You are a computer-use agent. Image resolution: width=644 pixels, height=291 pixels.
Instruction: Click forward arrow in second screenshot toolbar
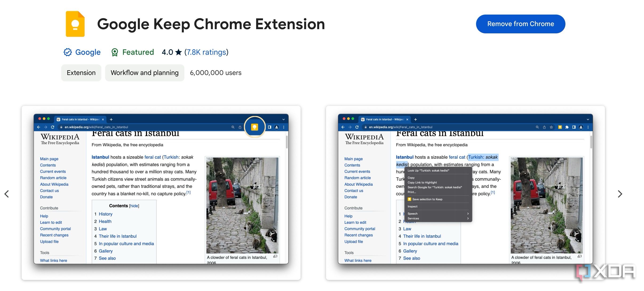coord(350,127)
